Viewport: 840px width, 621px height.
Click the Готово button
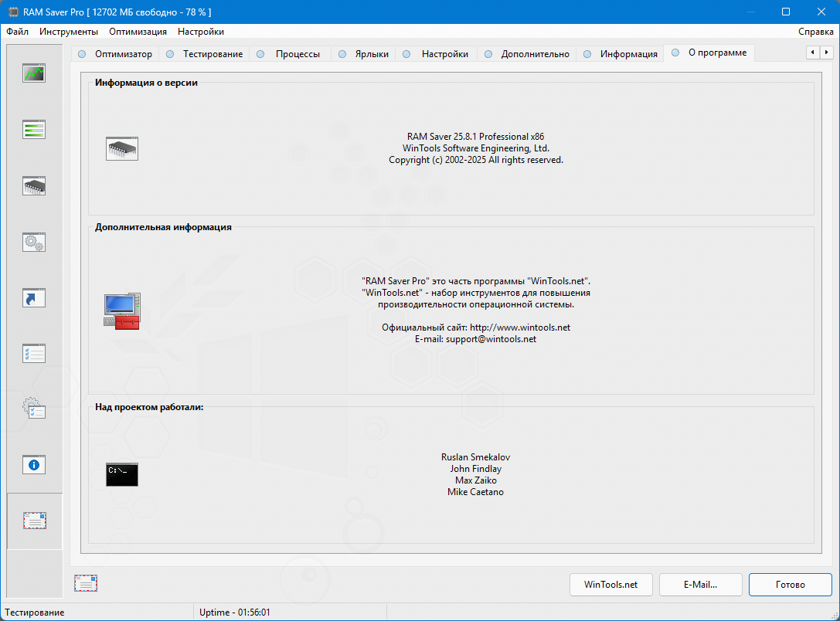pos(791,585)
